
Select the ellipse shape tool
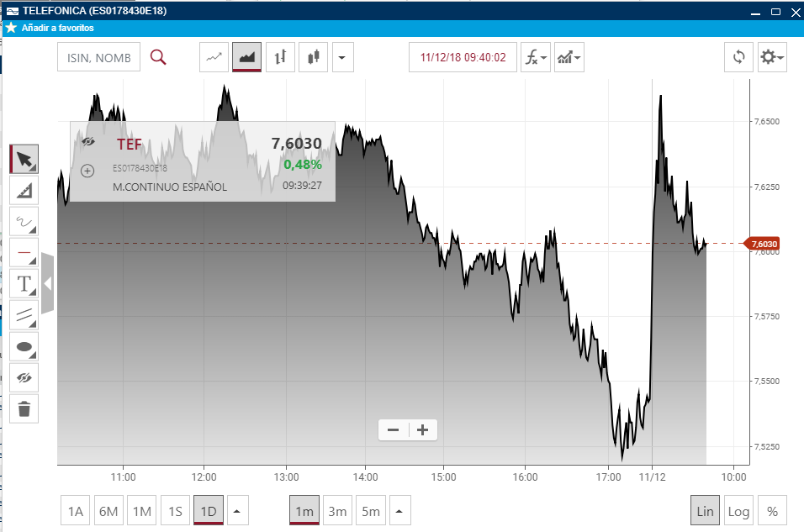[x=24, y=346]
